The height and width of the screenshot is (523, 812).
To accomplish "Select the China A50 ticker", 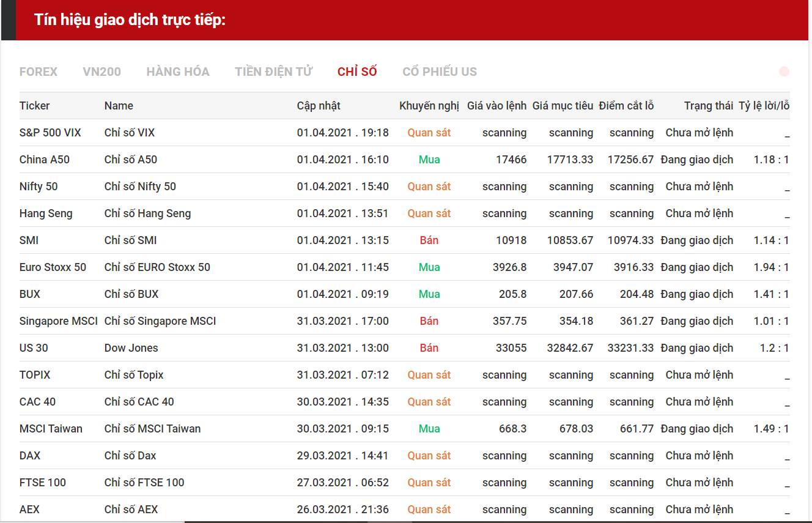I will coord(45,160).
